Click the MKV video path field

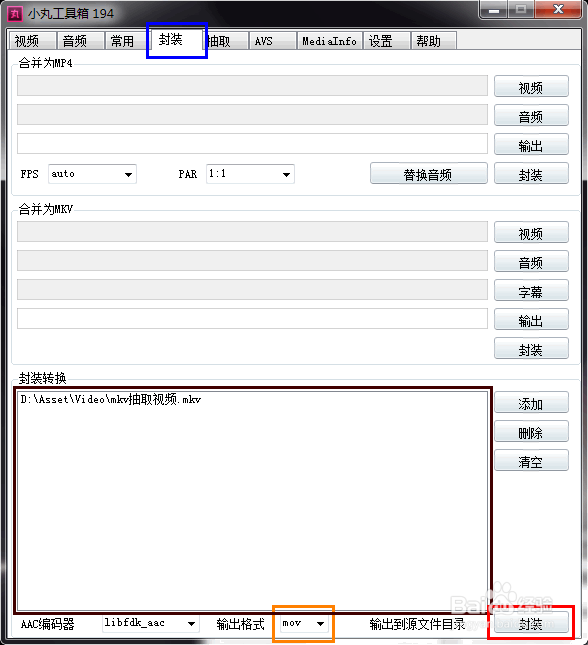252,232
